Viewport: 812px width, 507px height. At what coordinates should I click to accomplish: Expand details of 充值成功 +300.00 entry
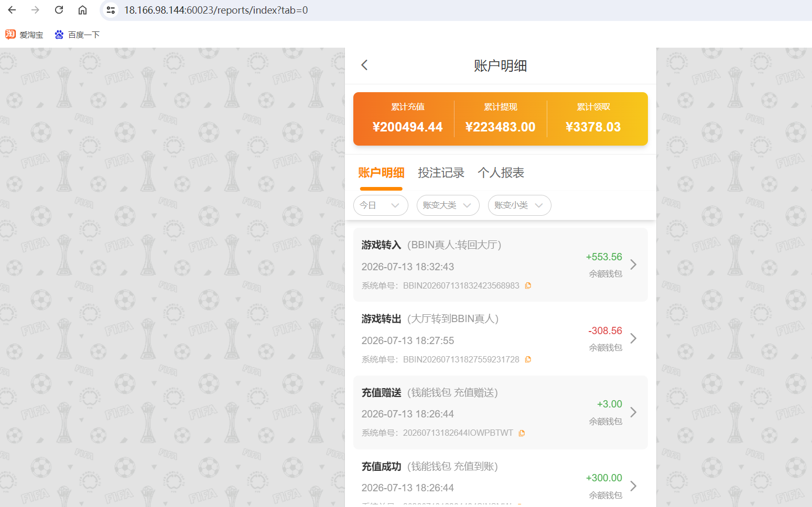click(x=633, y=486)
